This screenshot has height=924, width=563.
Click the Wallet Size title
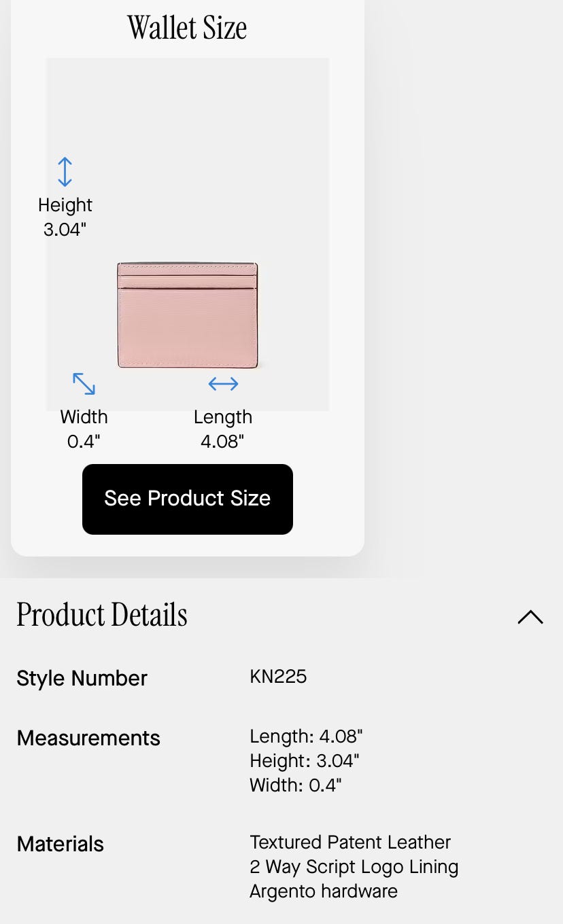[187, 28]
